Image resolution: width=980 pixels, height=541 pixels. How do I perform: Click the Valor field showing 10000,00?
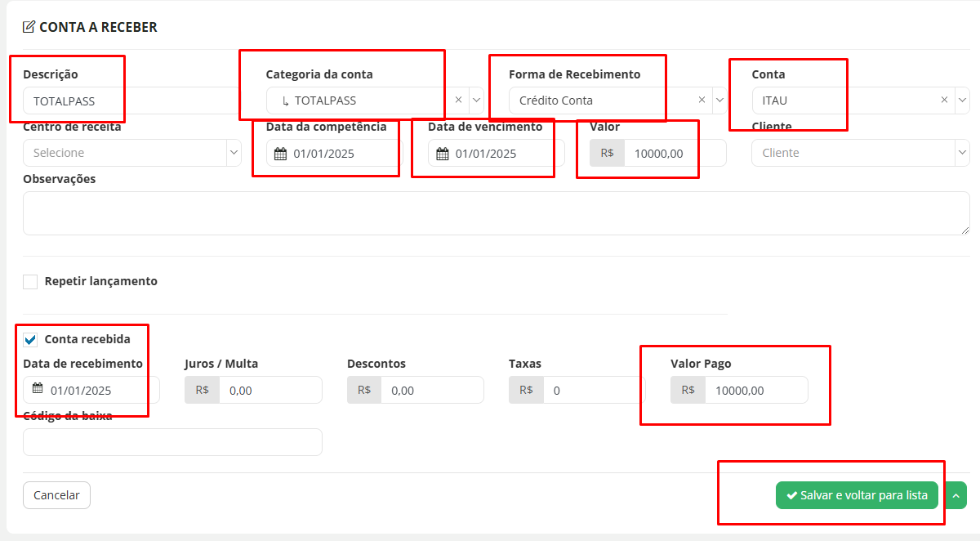[675, 153]
